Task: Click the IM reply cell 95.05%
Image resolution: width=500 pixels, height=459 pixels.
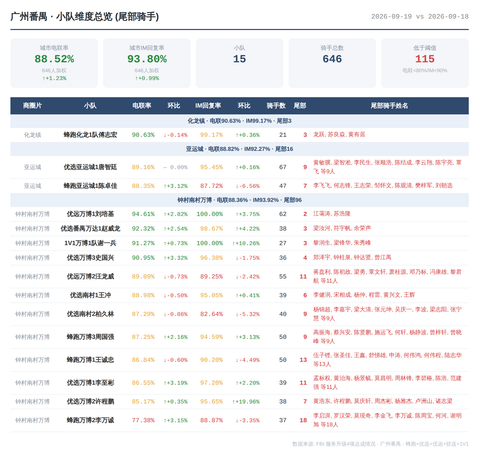Action: 211,295
